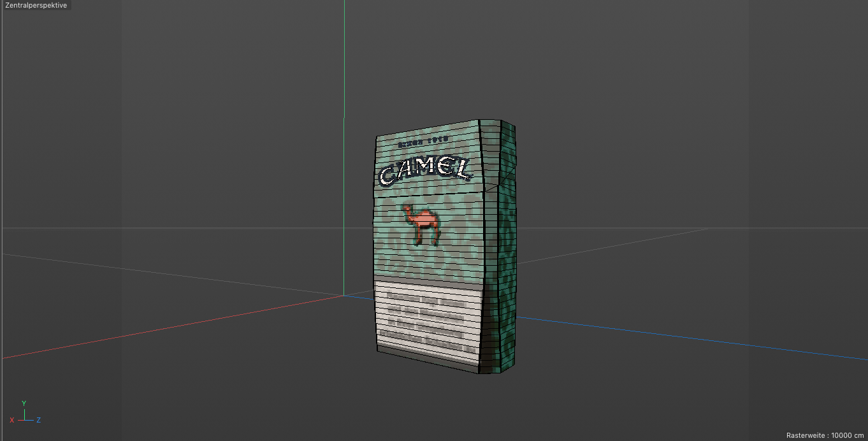The height and width of the screenshot is (441, 868).
Task: Select the Camel cigarette pack model
Action: [x=445, y=247]
